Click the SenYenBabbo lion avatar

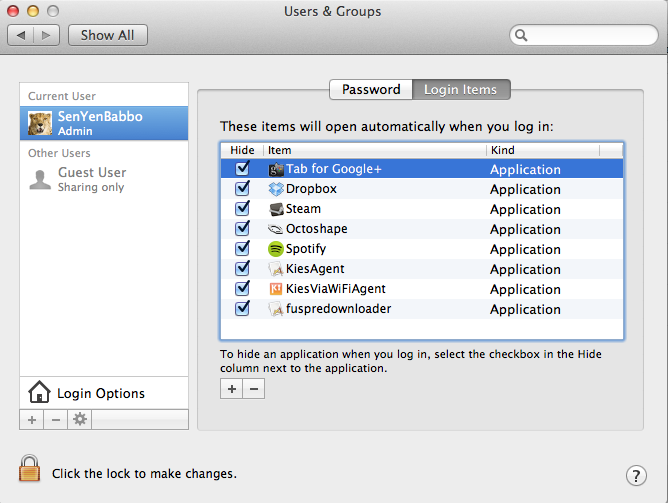click(40, 123)
